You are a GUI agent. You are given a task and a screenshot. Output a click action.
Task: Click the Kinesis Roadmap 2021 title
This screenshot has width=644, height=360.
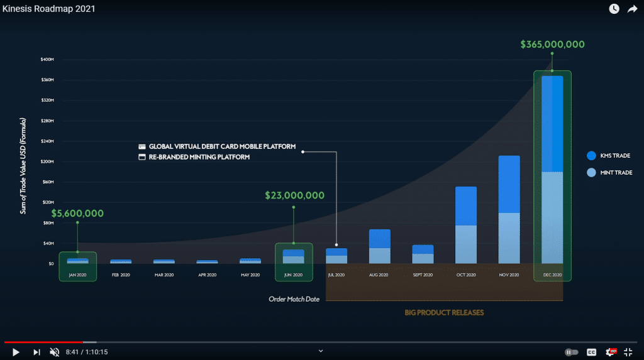[x=49, y=9]
